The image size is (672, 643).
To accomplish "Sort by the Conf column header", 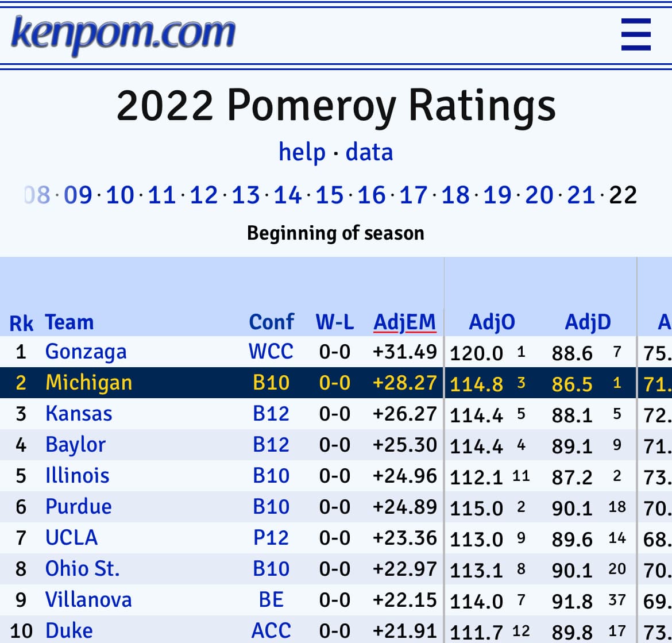I will (271, 322).
